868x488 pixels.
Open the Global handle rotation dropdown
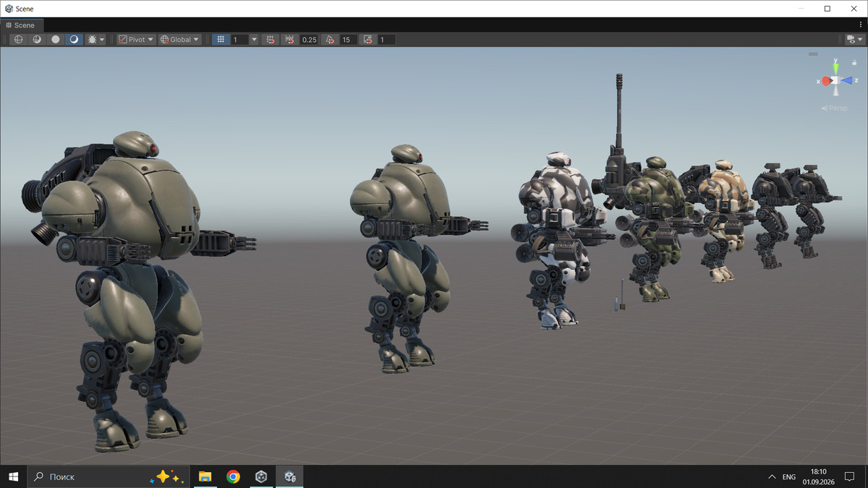[x=179, y=40]
